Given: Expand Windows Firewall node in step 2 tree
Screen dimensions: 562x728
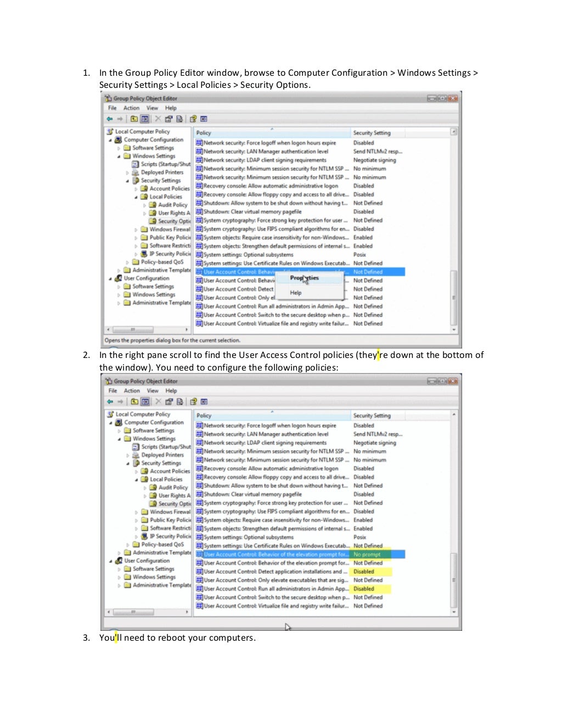Looking at the screenshot, I should [x=137, y=512].
